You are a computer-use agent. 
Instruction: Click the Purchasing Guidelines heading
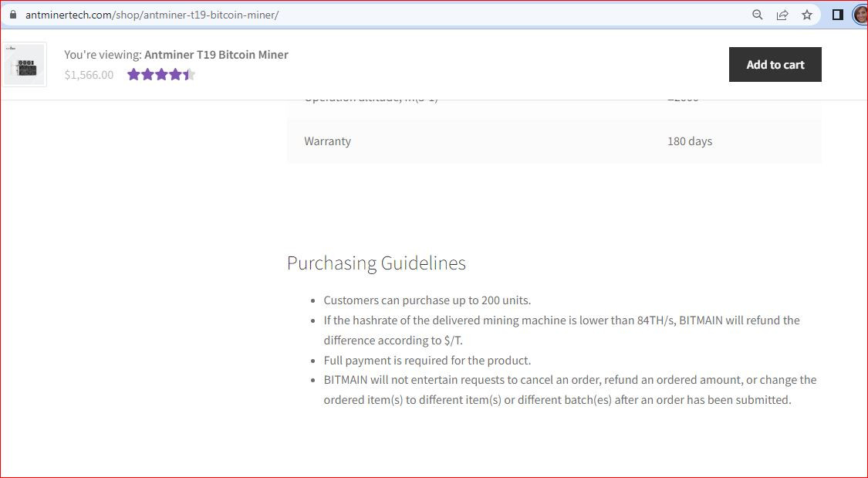coord(376,263)
